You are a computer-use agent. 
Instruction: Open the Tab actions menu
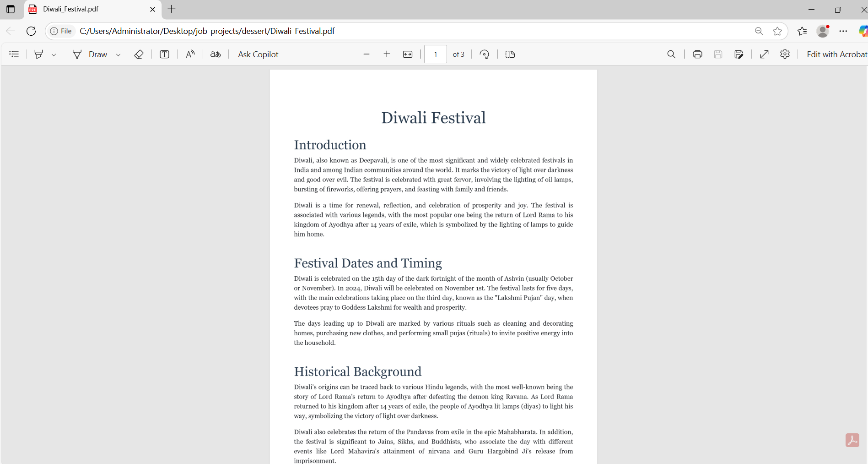point(11,9)
